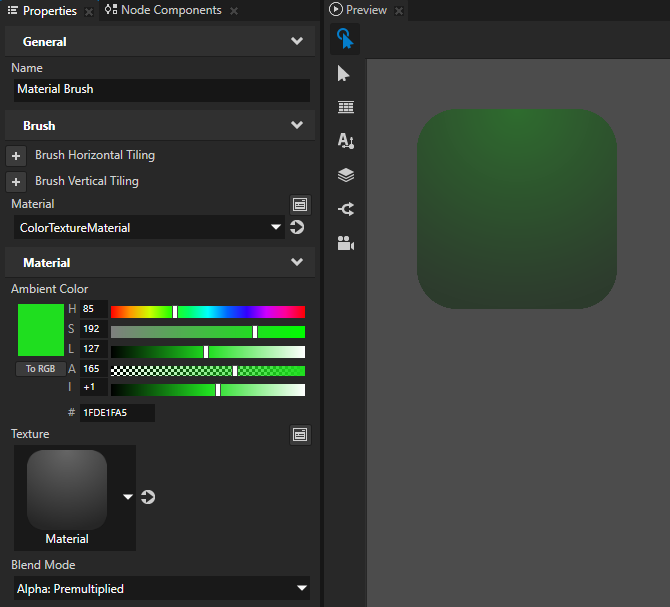Click the hex color field 1FDE1FA5
The height and width of the screenshot is (607, 670).
tap(117, 413)
